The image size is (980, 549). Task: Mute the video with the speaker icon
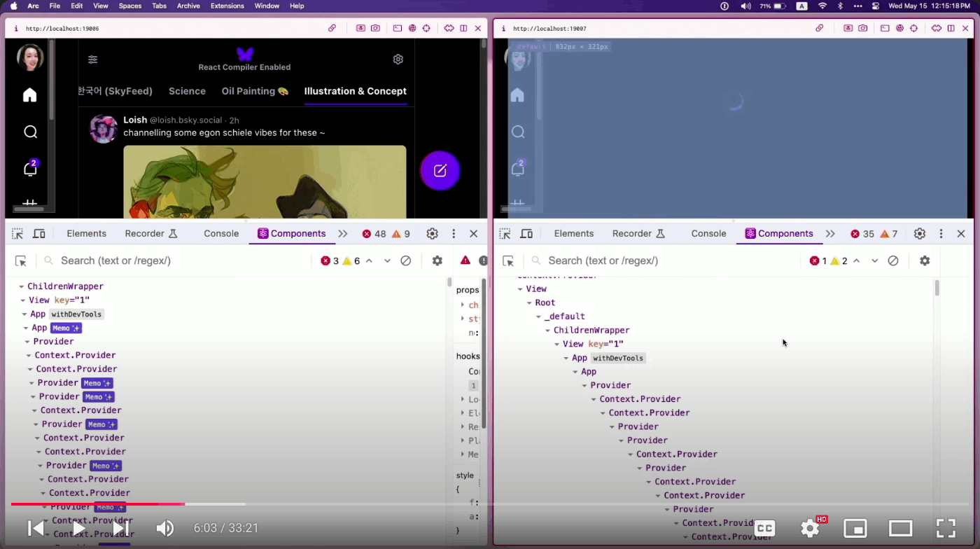164,528
